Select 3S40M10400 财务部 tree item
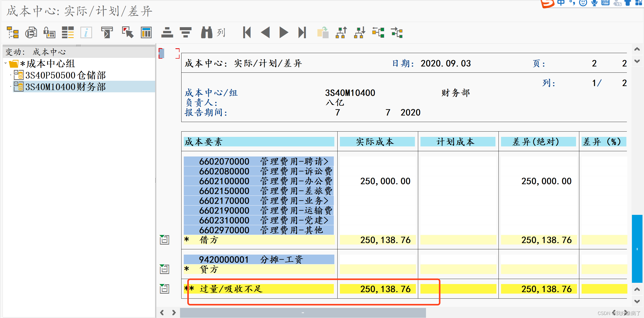644x318 pixels. click(65, 87)
